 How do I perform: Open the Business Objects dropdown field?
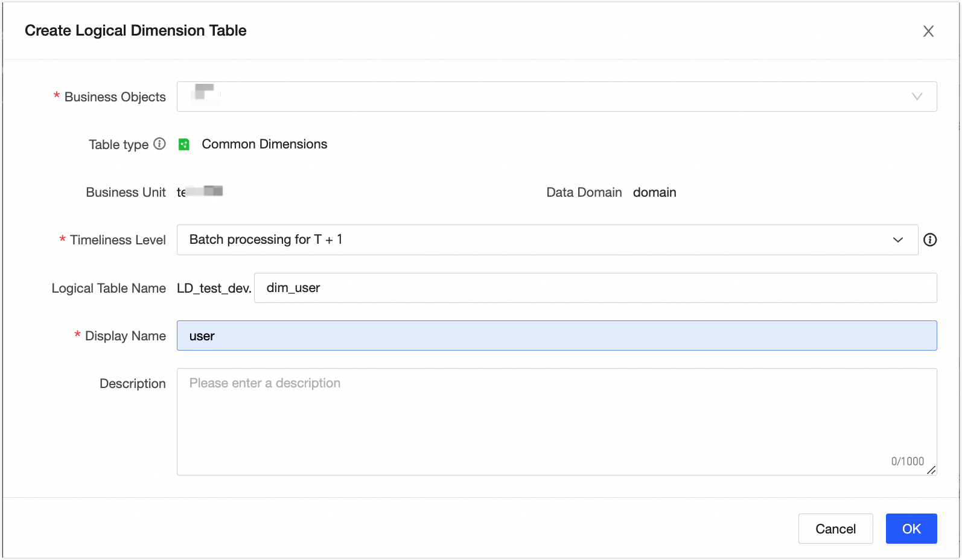click(x=556, y=97)
